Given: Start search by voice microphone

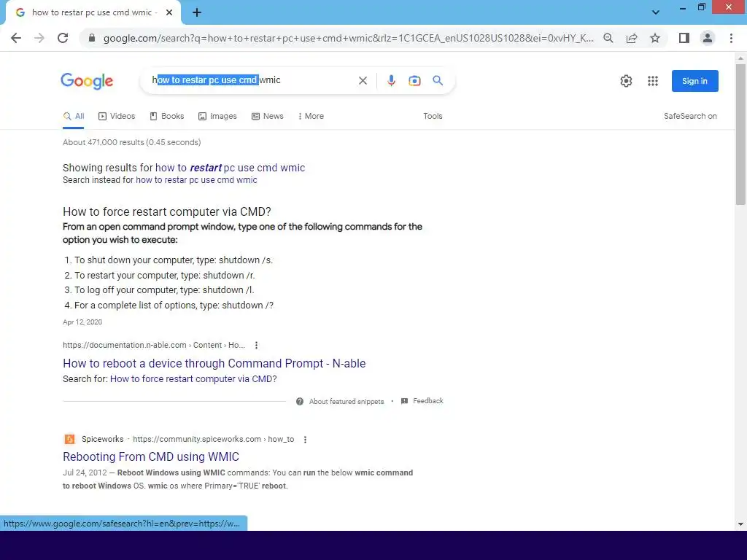Looking at the screenshot, I should [x=391, y=80].
